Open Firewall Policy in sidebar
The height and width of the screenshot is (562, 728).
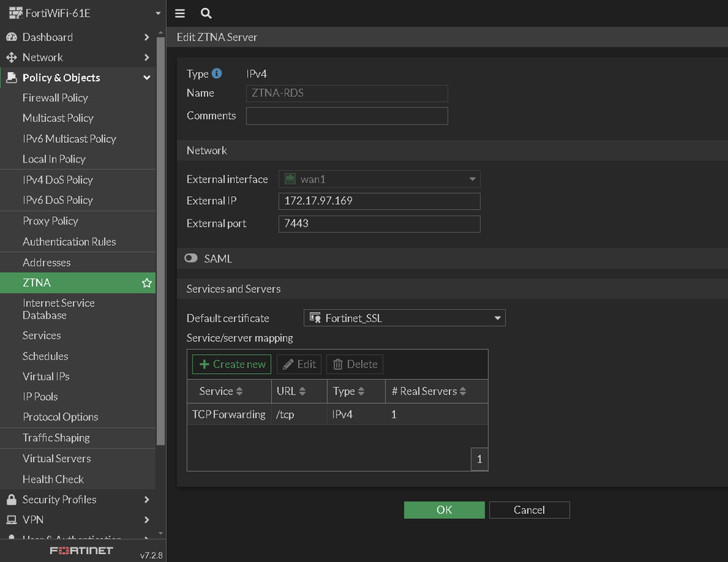pyautogui.click(x=55, y=98)
